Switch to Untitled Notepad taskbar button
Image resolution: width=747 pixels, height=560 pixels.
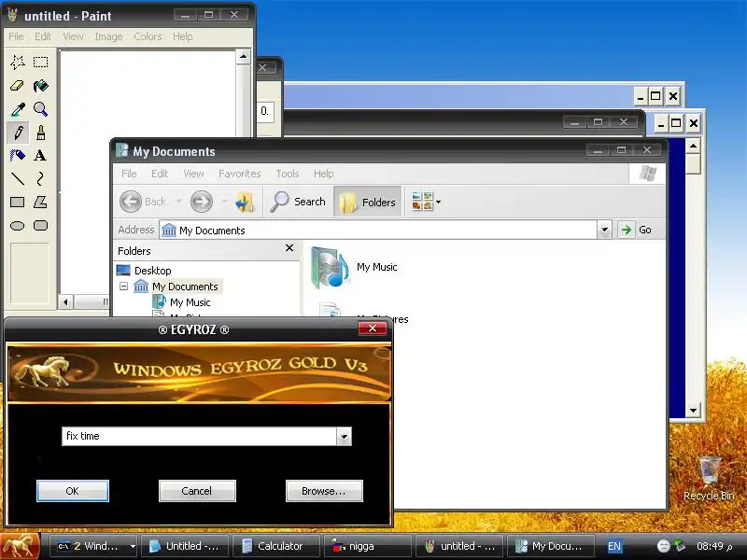pos(186,546)
